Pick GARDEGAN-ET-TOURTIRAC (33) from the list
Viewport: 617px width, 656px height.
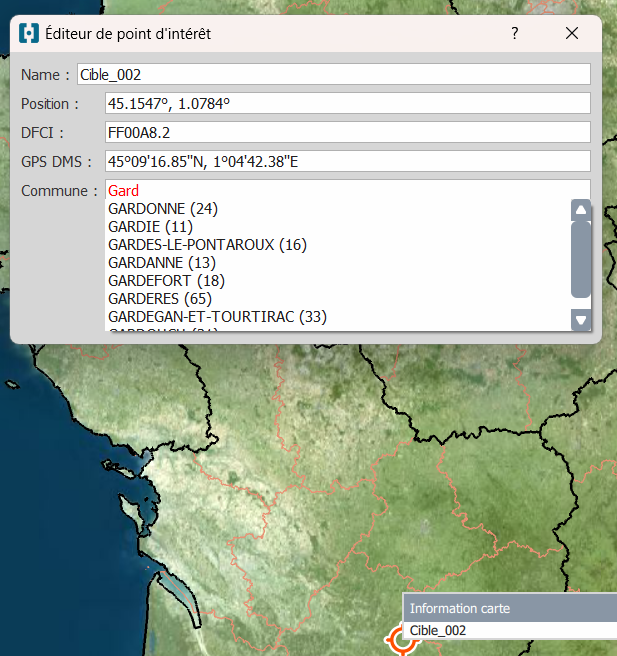217,317
